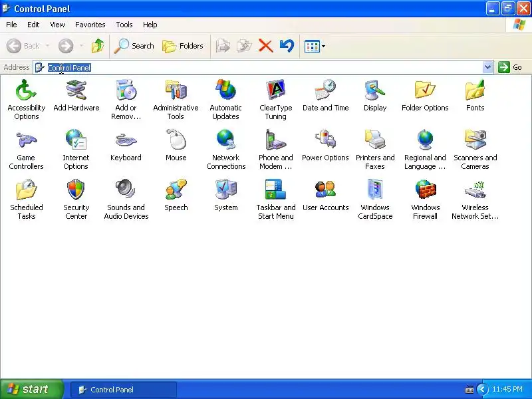Viewport: 532px width, 399px height.
Task: Click the Undo toolbar icon
Action: click(x=287, y=46)
